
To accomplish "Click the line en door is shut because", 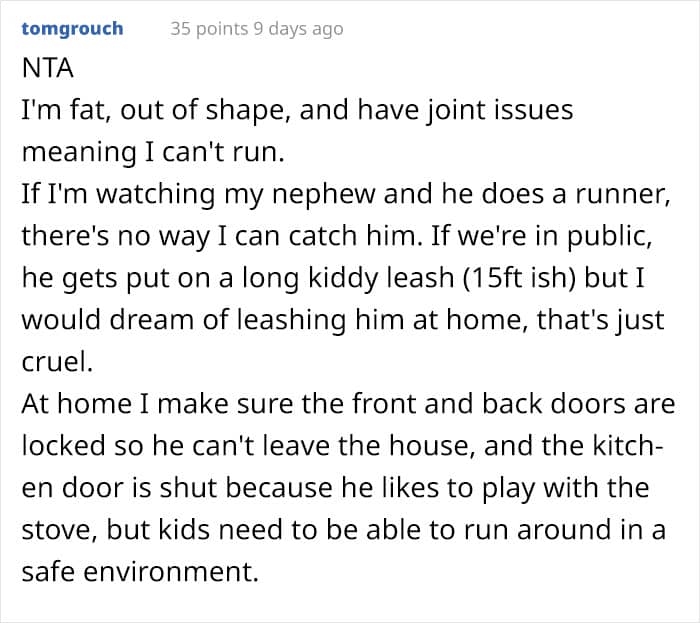I will click(335, 487).
